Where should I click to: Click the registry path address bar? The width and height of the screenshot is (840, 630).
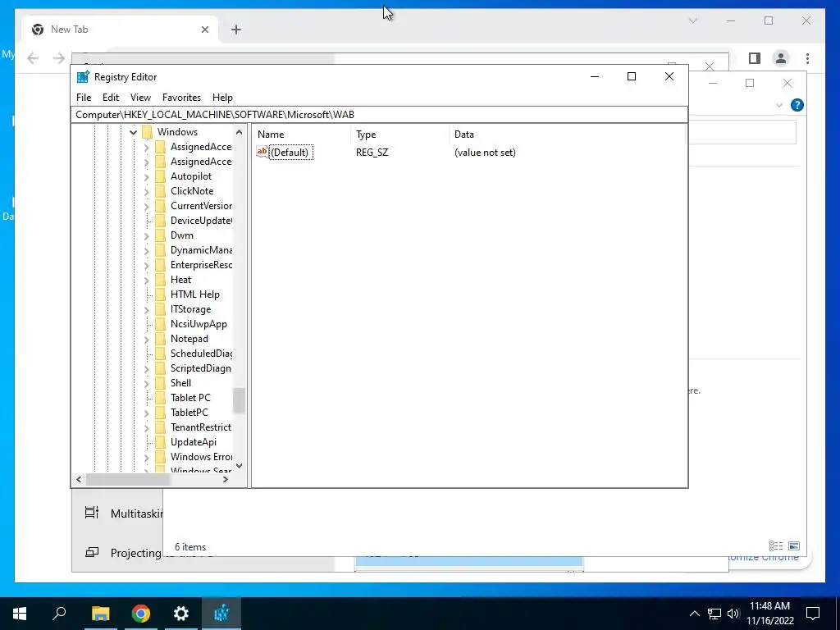pyautogui.click(x=379, y=115)
